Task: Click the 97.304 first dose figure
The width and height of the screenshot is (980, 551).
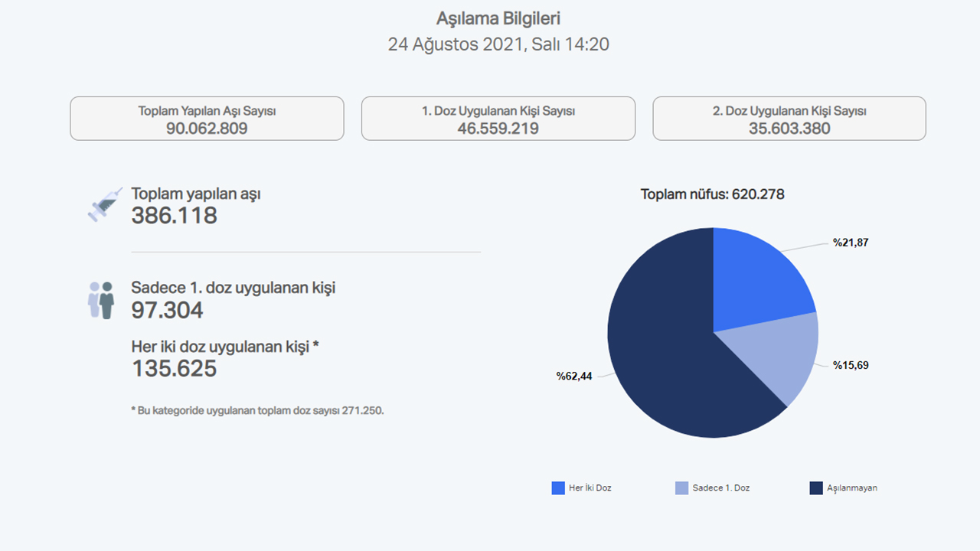Action: [167, 311]
